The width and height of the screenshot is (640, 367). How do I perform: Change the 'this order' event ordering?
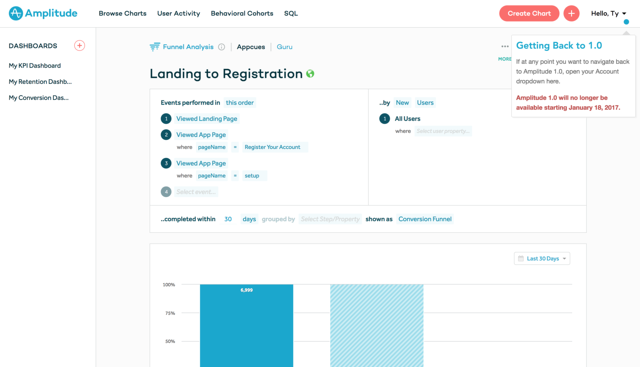[240, 102]
